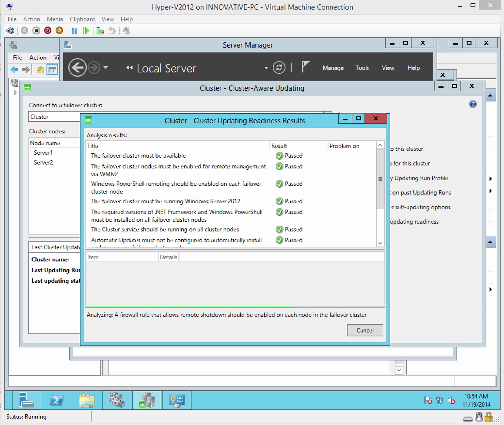Screen dimensions: 504x425
Task: Open the dropdown beside the Local Server title
Action: coord(266,68)
